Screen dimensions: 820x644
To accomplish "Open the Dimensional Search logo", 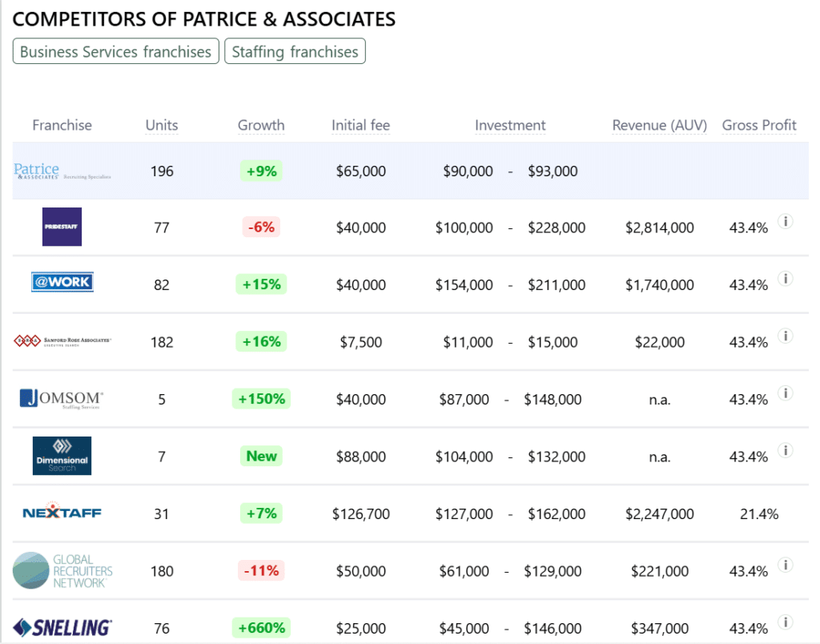I will coord(62,456).
